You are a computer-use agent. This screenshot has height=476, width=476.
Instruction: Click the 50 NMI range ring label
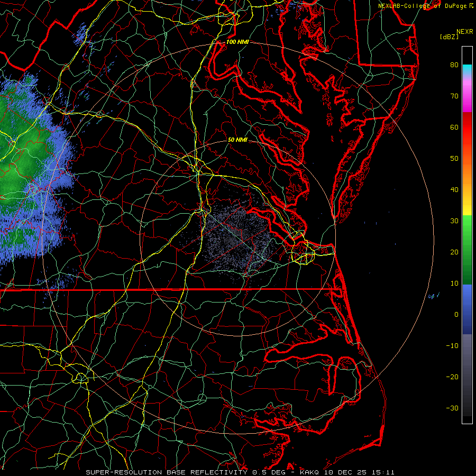coord(237,140)
